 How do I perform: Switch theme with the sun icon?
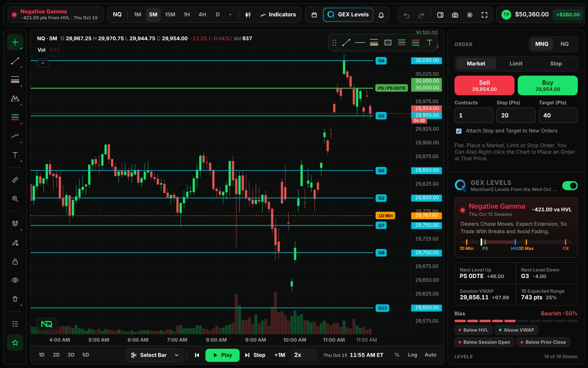click(x=470, y=15)
